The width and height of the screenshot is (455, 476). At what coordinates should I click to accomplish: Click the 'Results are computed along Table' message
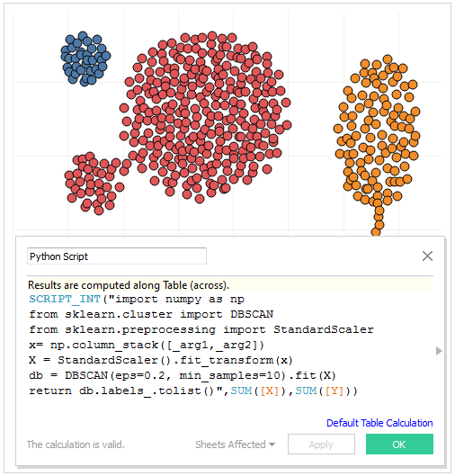[129, 285]
